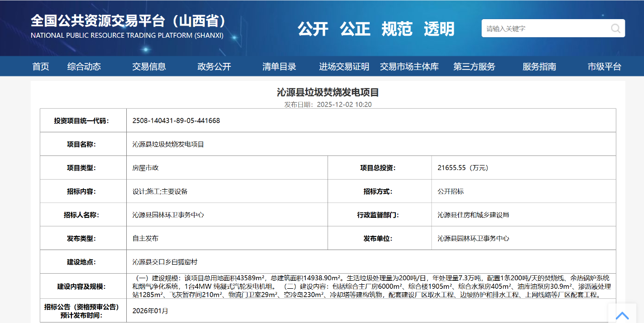
Task: Open the 政务公开 section
Action: click(214, 66)
